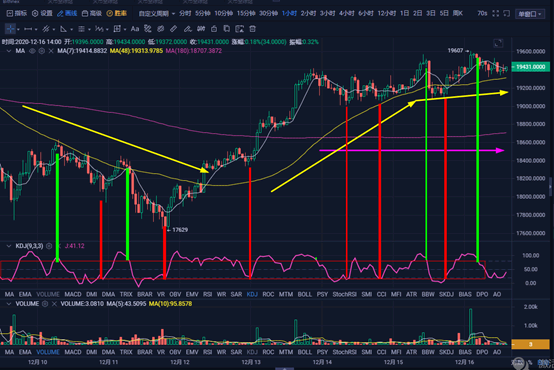Click the magnet snap drawing icon

pos(148,29)
